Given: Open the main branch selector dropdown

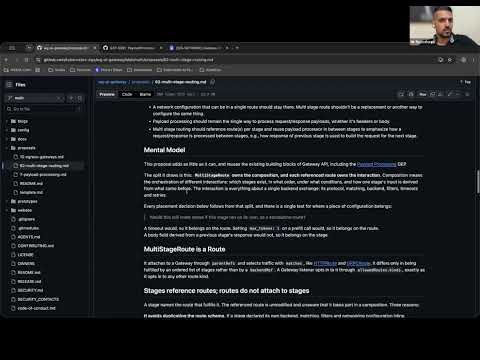Looking at the screenshot, I should coord(35,98).
